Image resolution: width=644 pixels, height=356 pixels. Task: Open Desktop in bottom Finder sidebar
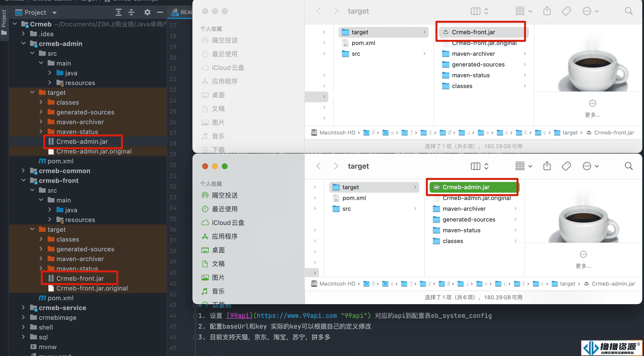coord(213,250)
